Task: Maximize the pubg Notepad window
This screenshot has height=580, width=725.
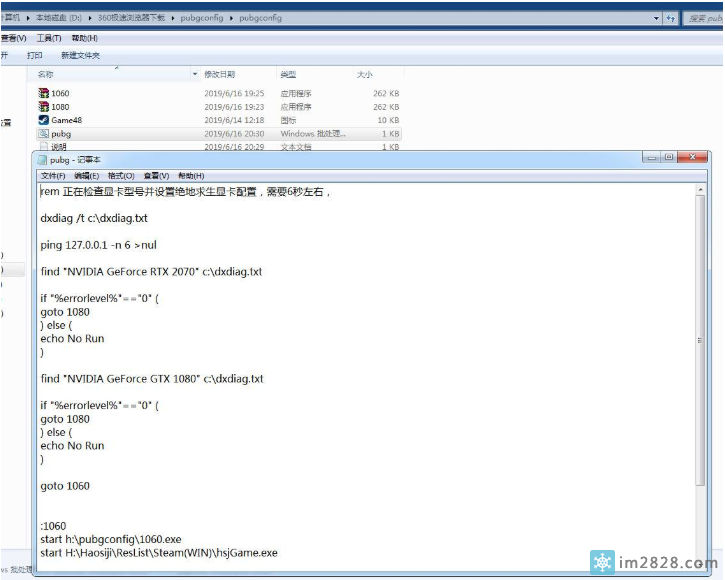Action: [x=669, y=157]
